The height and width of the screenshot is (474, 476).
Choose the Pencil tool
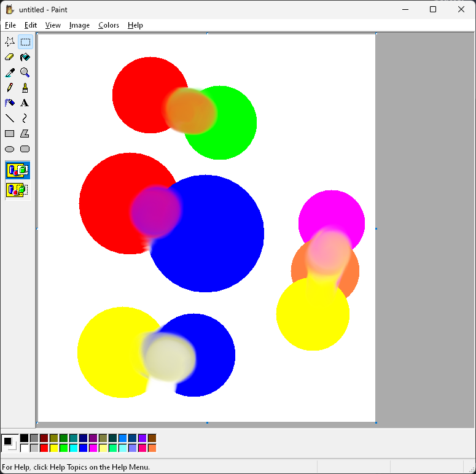tap(10, 88)
